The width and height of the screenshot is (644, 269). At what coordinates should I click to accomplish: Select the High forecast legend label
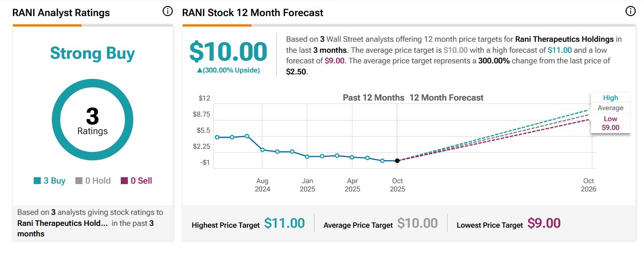[610, 98]
